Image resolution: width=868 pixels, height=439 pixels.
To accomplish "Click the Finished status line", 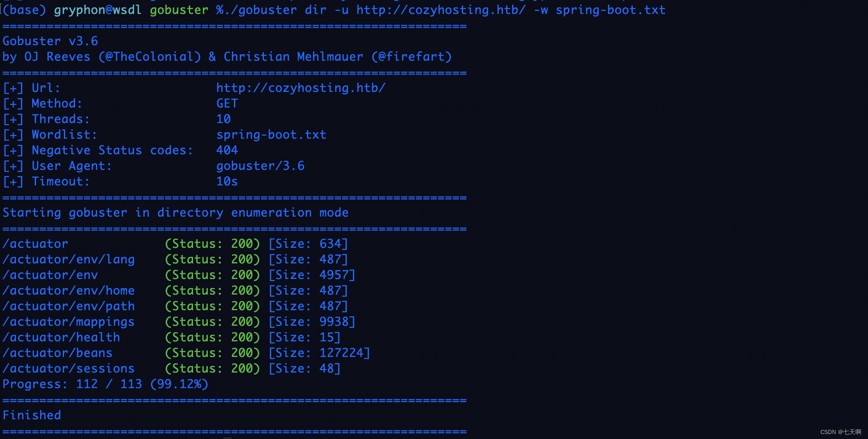I will click(x=32, y=415).
